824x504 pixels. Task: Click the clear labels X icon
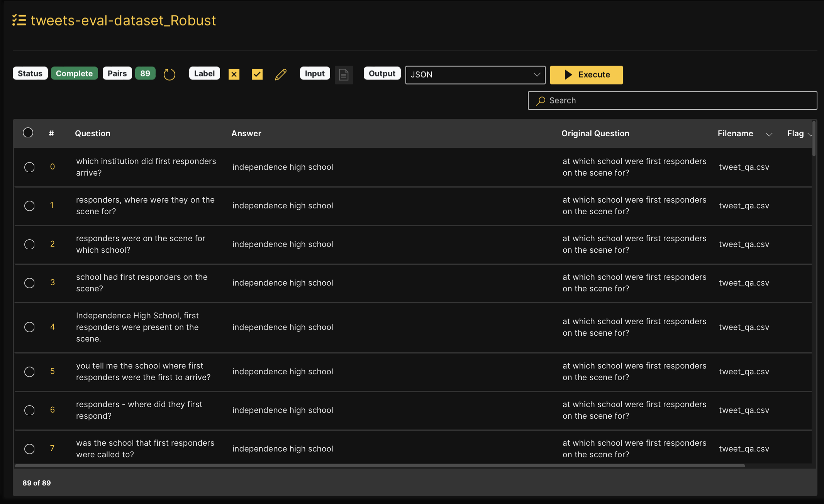pyautogui.click(x=234, y=74)
